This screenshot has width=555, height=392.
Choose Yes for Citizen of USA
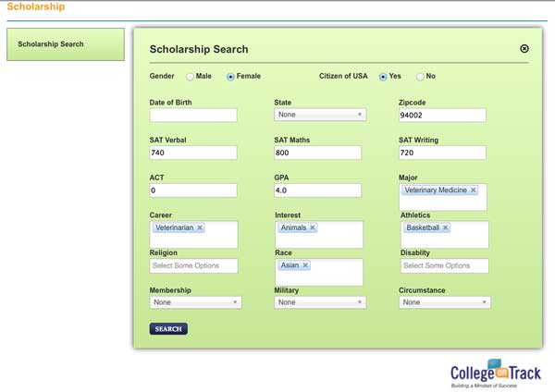[382, 77]
